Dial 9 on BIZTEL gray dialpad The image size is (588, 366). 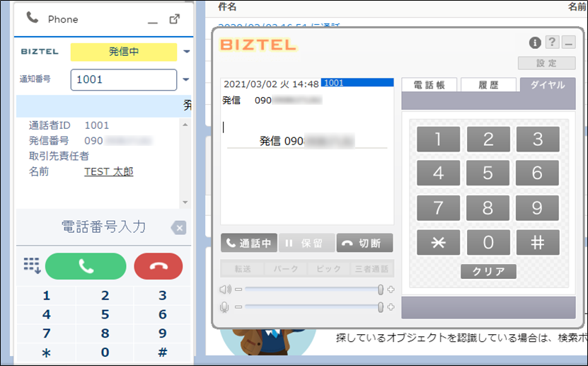click(537, 207)
